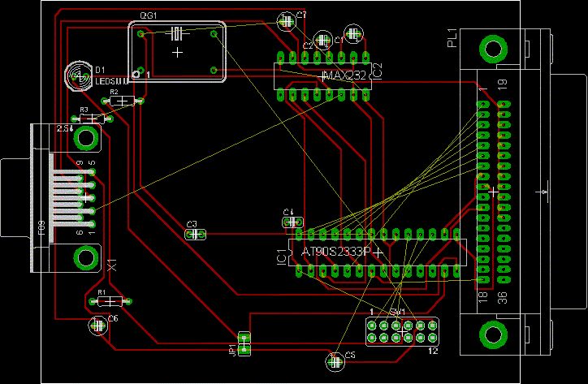Image resolution: width=588 pixels, height=384 pixels.
Task: Select capacitor C3 pads
Action: coord(196,235)
